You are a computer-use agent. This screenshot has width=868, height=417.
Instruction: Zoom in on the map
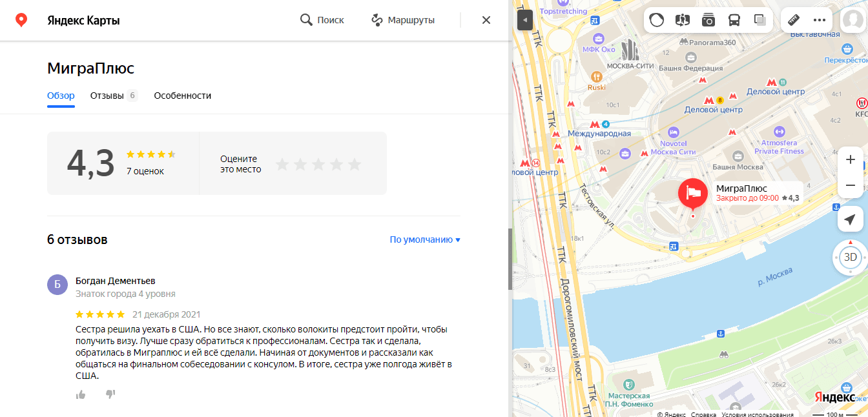point(851,159)
